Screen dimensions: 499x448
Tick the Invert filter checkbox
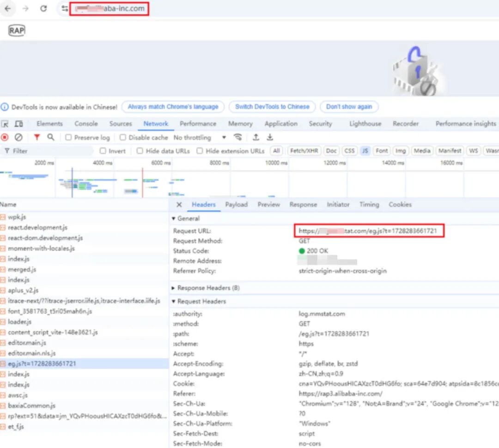(103, 151)
